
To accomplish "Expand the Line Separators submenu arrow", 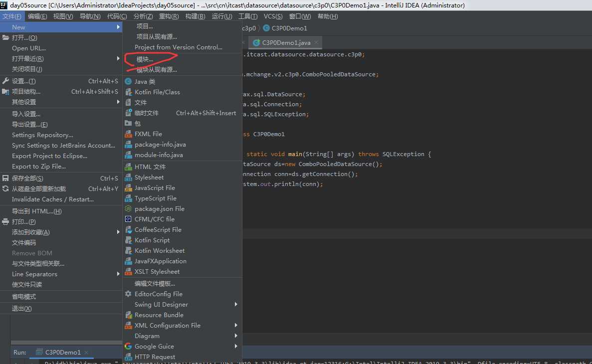I will click(118, 274).
